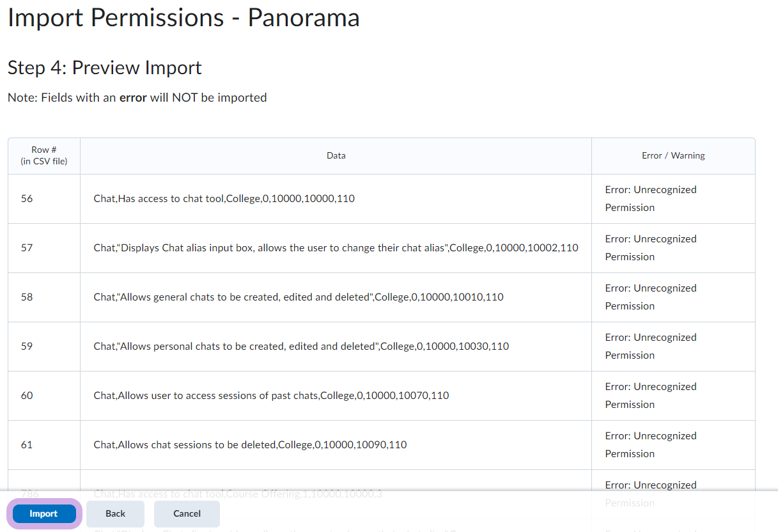
Task: Select the 'Allows personal chats to be created' entry
Action: 301,347
